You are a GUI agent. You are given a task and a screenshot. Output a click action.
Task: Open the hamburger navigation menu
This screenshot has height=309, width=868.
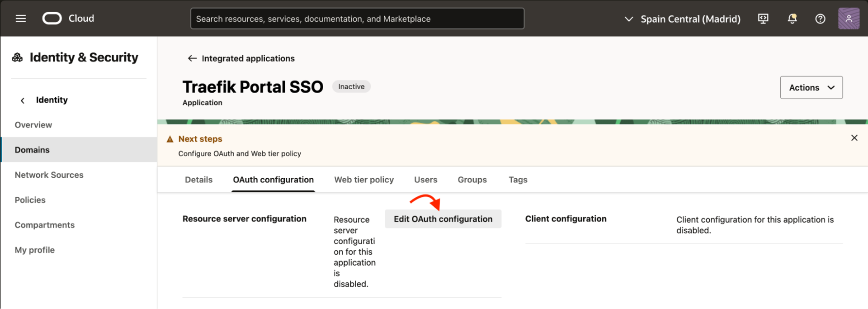tap(21, 19)
